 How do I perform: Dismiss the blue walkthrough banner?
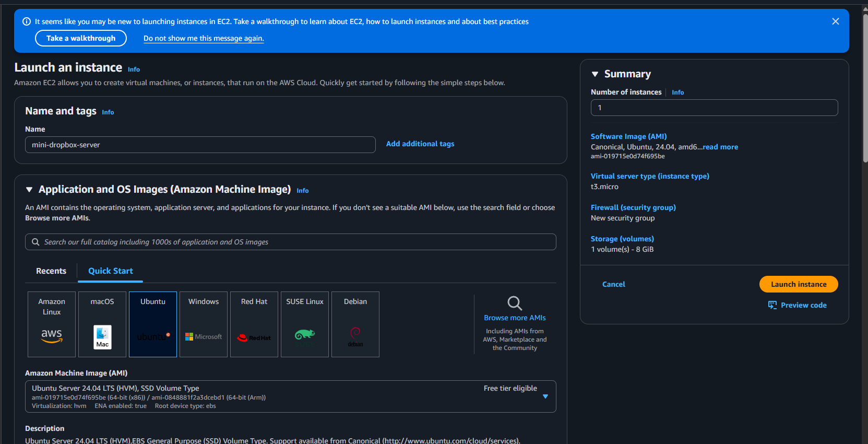point(836,21)
